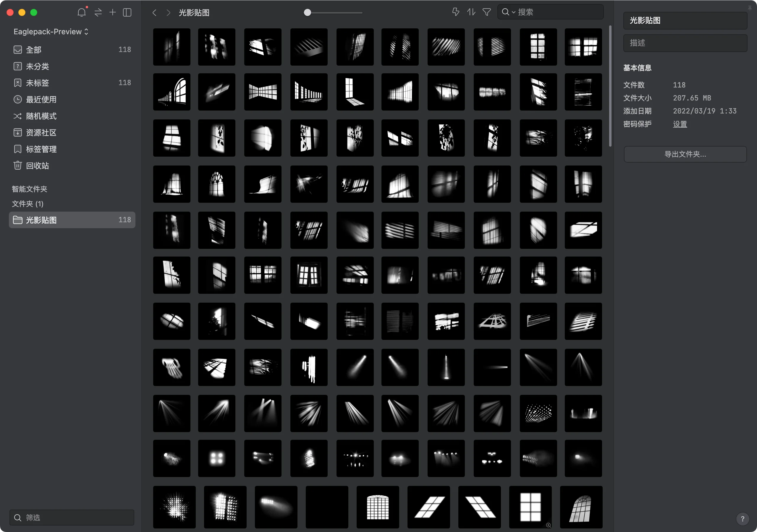The image size is (757, 532).
Task: Open the sort order arrows icon
Action: pyautogui.click(x=471, y=12)
